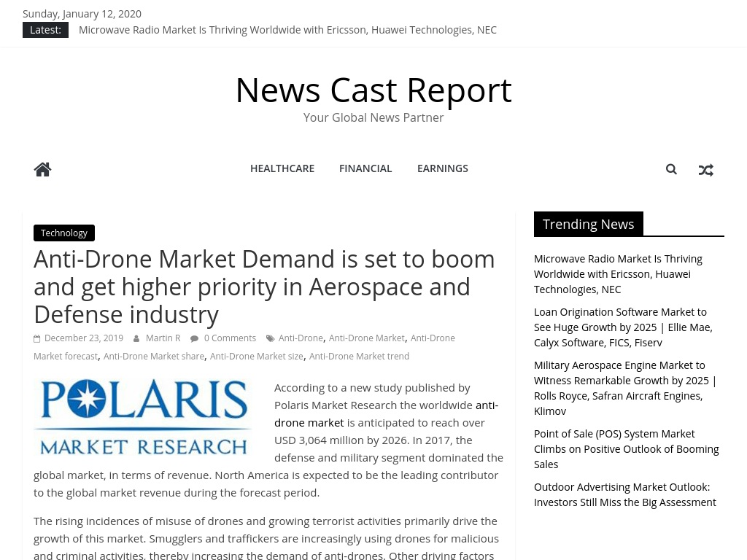This screenshot has width=747, height=560.
Task: Click the Trending News heading
Action: (589, 224)
